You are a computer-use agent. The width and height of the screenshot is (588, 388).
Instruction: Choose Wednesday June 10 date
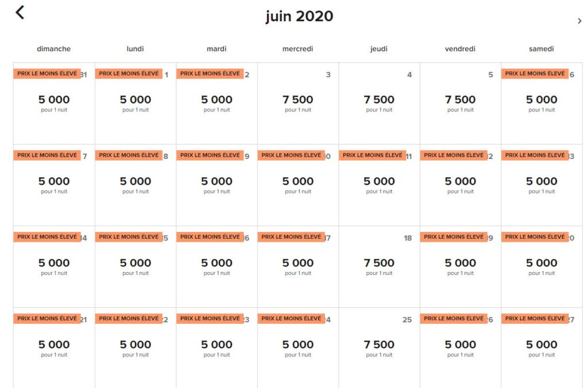298,185
